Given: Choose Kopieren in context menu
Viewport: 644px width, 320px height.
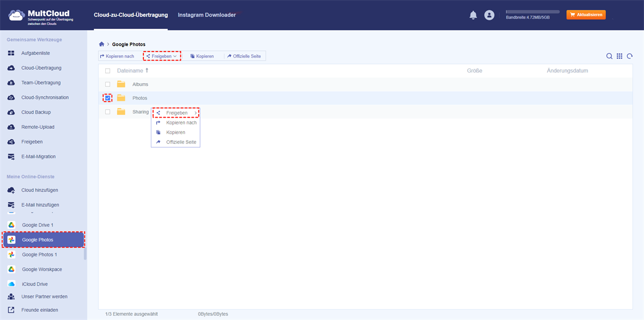Looking at the screenshot, I should click(176, 133).
